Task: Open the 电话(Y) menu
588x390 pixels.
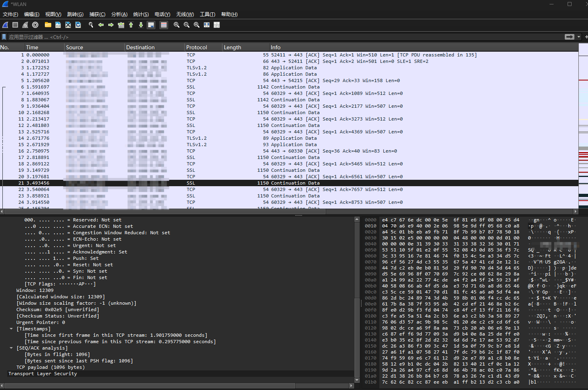Action: [x=162, y=14]
